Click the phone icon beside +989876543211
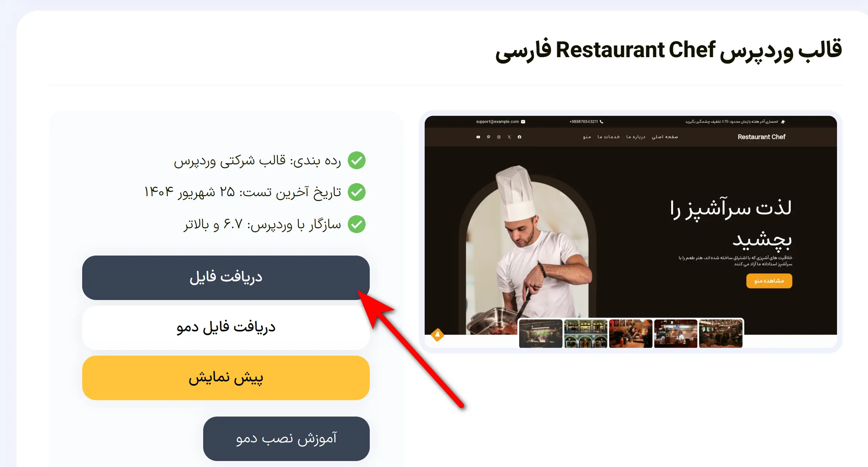868x467 pixels. 601,121
